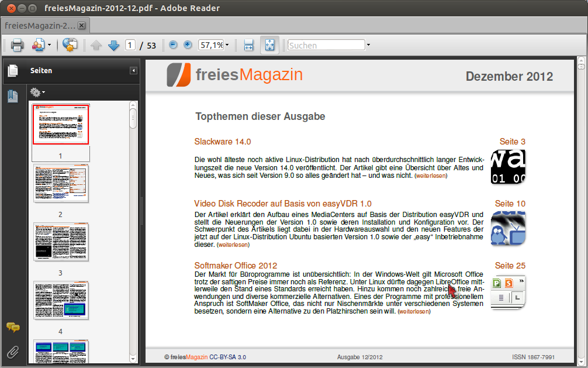Open the Bookmarks panel icon
The width and height of the screenshot is (588, 368).
(x=13, y=97)
